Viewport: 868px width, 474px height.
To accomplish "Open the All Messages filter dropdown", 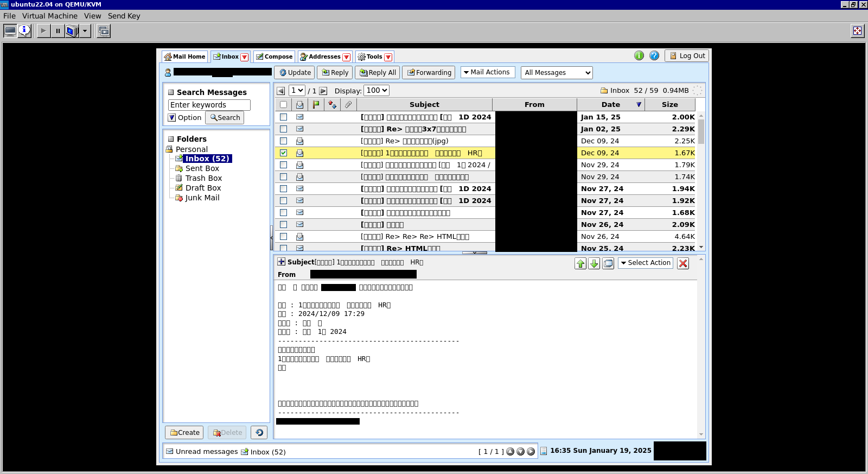I will point(557,73).
